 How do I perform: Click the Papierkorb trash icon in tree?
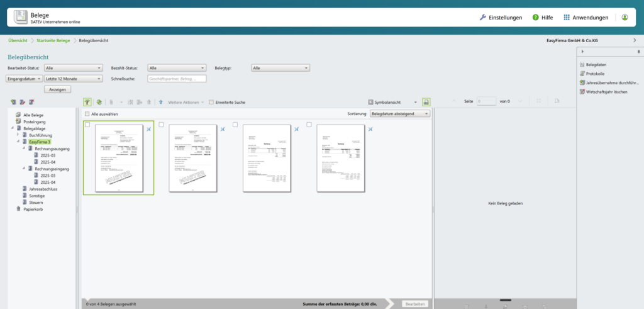click(18, 209)
